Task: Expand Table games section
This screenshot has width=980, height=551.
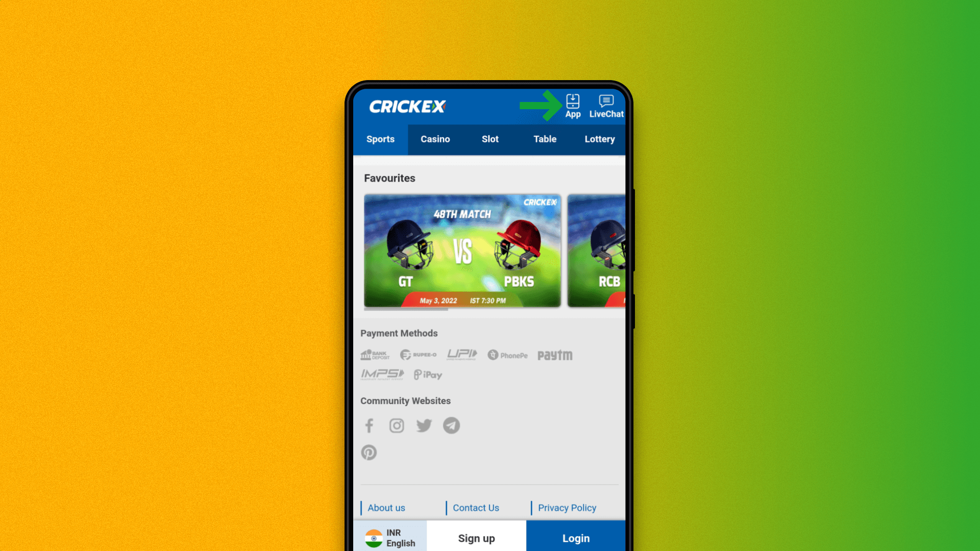Action: point(545,139)
